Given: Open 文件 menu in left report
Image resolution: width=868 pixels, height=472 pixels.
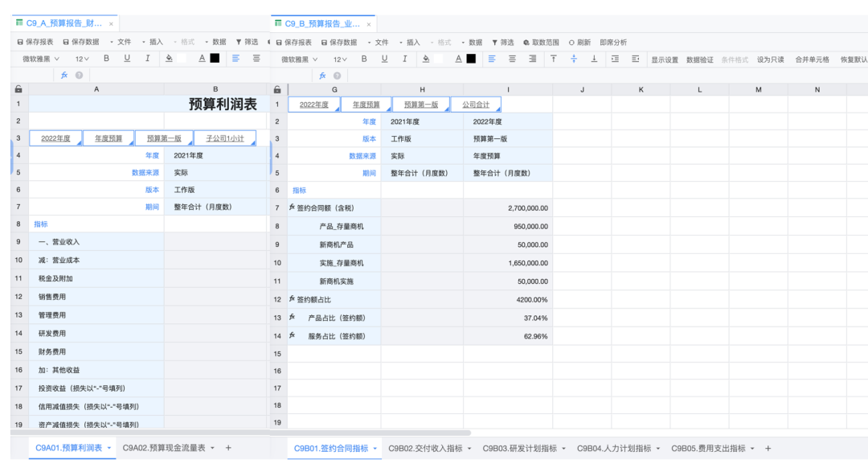Looking at the screenshot, I should 121,42.
